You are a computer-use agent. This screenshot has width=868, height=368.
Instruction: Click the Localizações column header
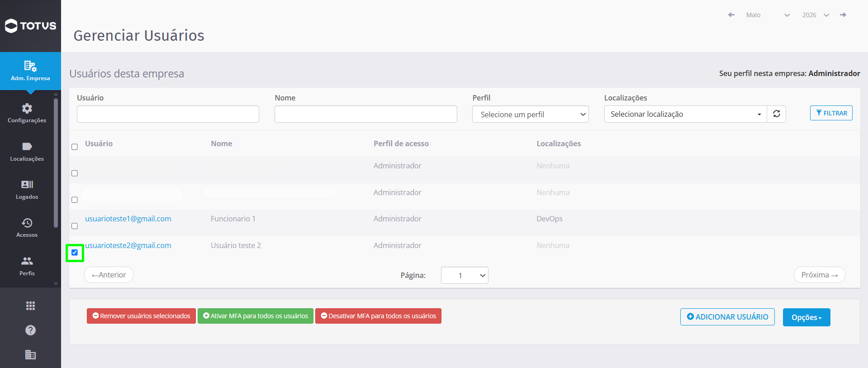[x=559, y=143]
